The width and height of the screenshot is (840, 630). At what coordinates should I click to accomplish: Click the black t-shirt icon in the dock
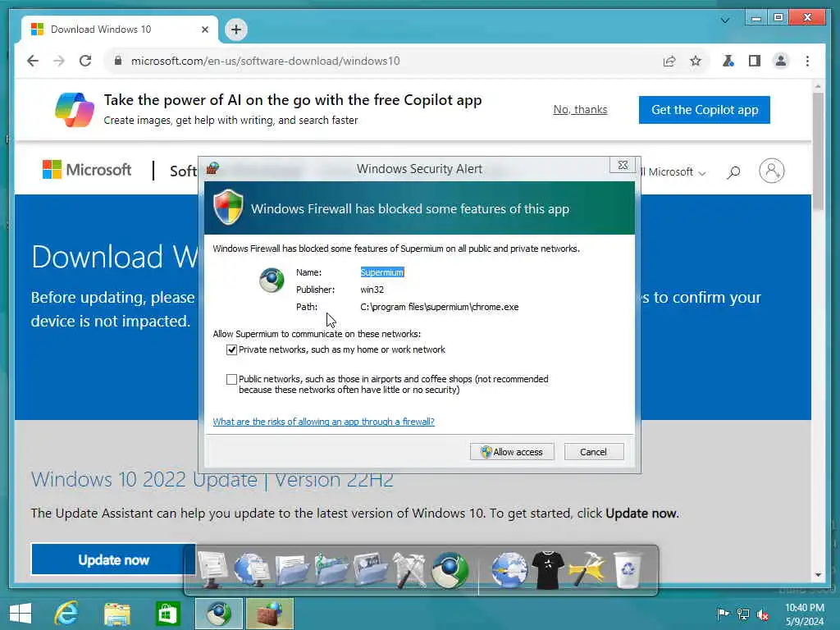pyautogui.click(x=547, y=570)
